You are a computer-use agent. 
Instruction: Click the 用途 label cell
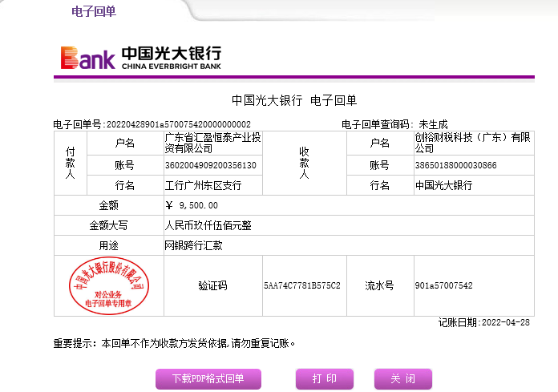109,245
